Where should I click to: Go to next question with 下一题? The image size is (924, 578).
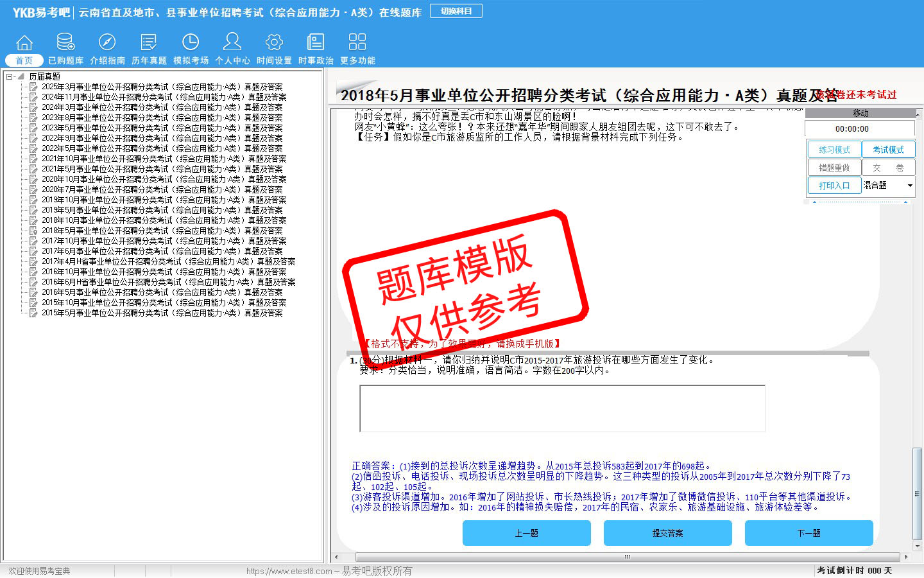coord(809,533)
